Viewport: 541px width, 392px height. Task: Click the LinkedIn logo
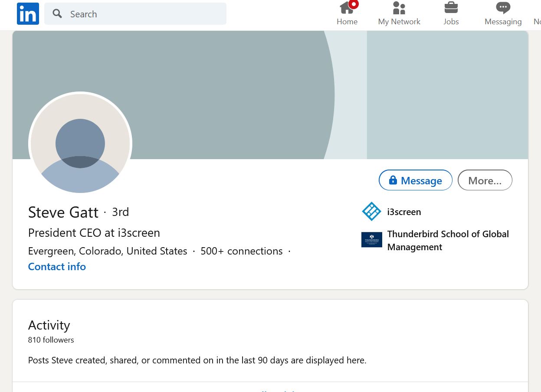pos(28,14)
